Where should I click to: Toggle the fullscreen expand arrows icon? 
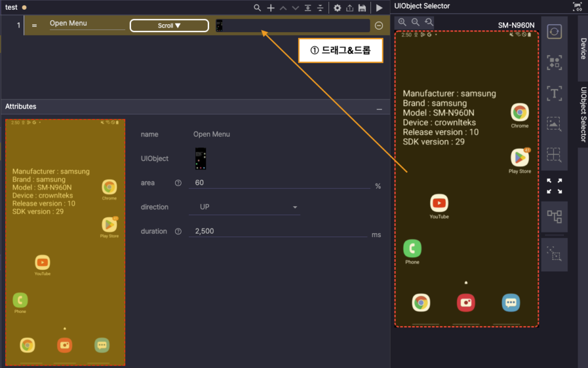pyautogui.click(x=554, y=185)
